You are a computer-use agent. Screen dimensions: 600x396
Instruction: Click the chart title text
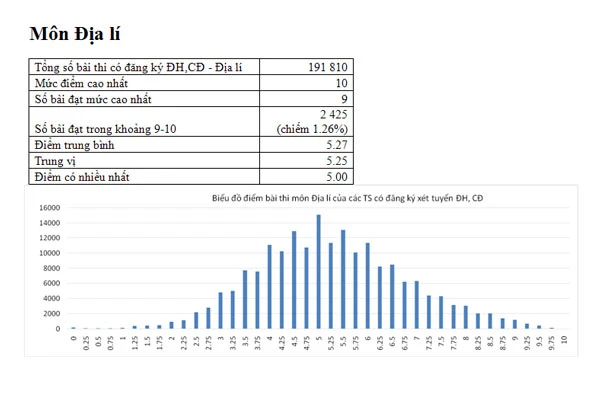347,198
